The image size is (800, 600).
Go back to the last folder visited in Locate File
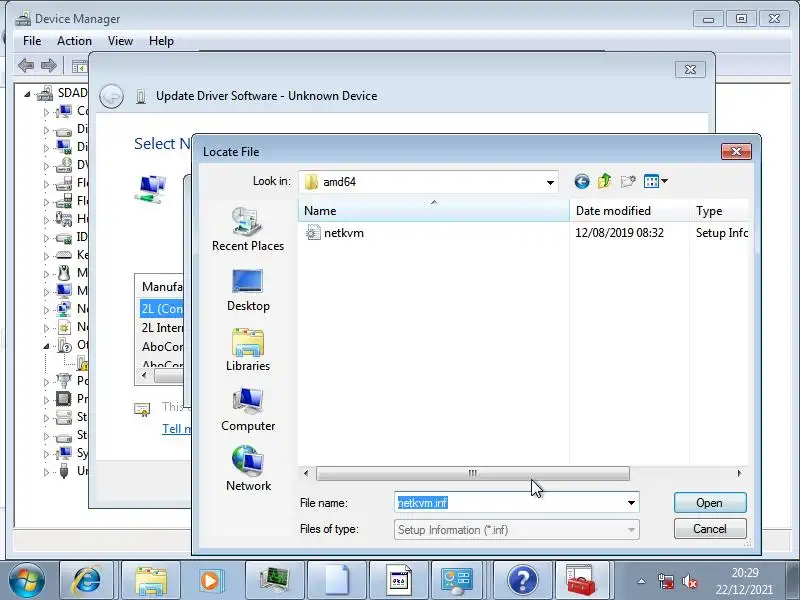point(582,181)
